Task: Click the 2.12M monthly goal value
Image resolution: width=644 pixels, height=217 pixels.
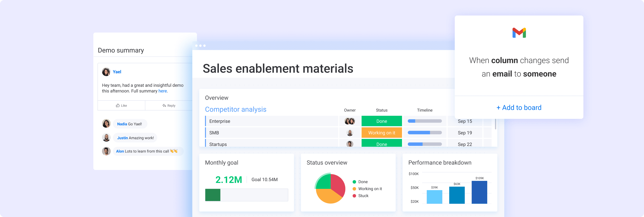Action: [x=229, y=180]
